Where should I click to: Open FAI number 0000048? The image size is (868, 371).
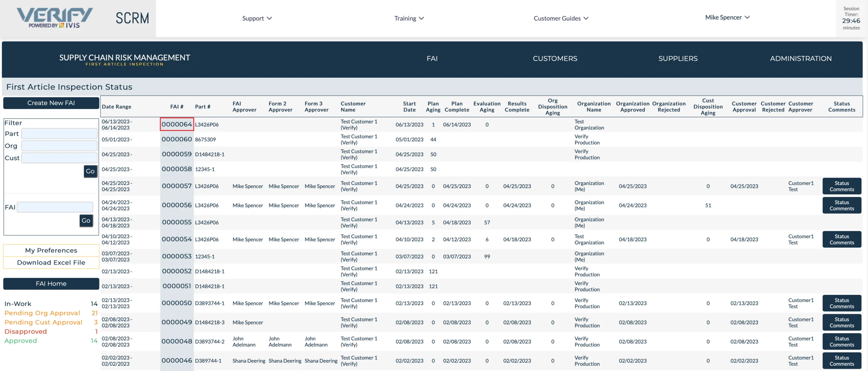pos(177,342)
